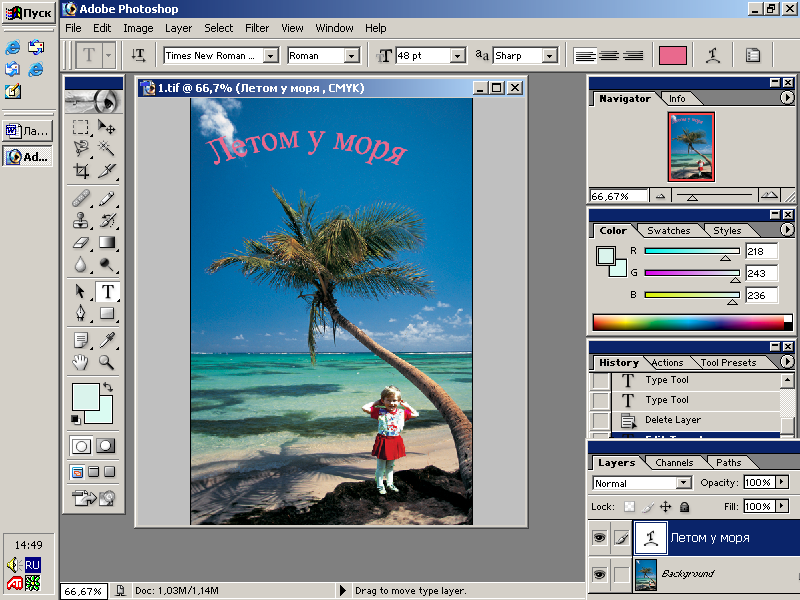Select the Type tool in toolbox
Viewport: 800px width, 600px height.
[x=107, y=291]
